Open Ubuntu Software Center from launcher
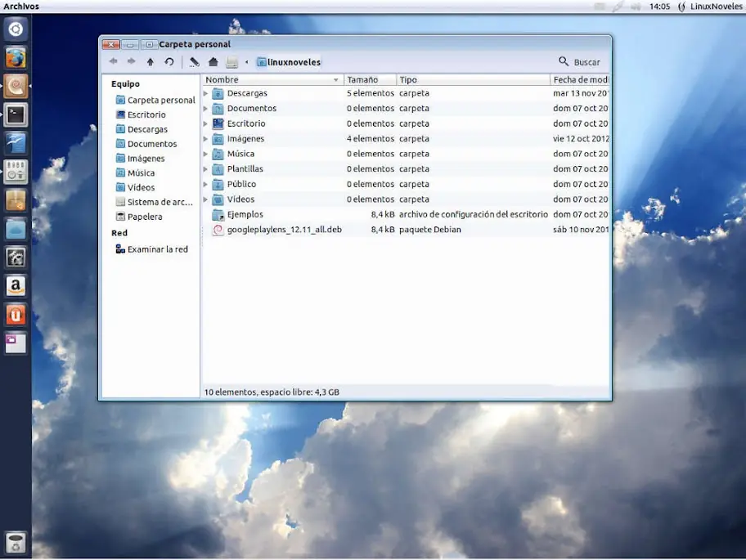 [x=16, y=200]
